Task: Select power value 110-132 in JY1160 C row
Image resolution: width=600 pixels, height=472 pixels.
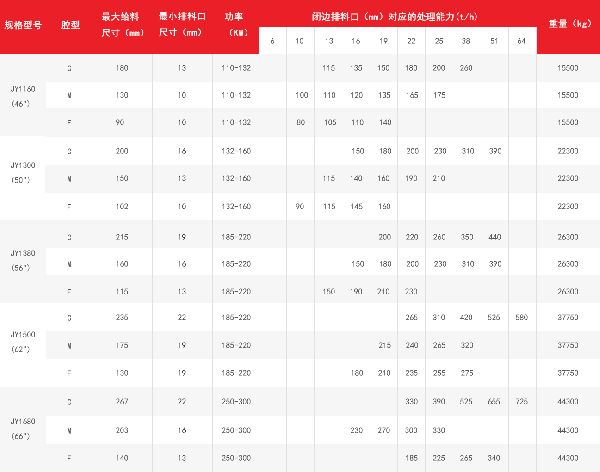Action: [236, 68]
